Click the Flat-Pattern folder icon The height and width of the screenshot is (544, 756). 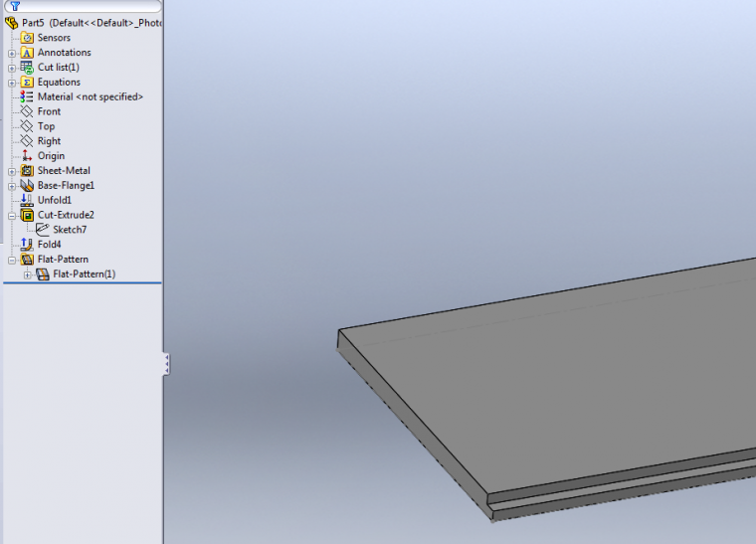tap(27, 260)
